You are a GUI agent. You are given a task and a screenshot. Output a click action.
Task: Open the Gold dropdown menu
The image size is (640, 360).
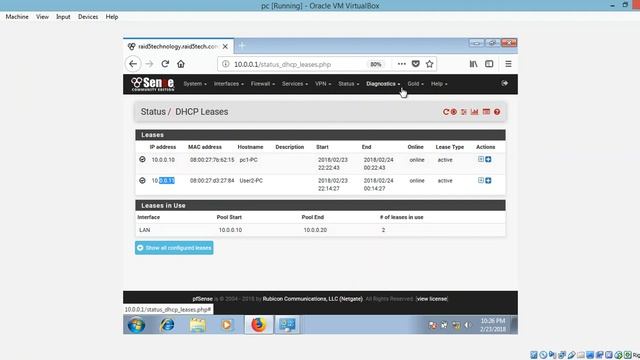click(415, 84)
